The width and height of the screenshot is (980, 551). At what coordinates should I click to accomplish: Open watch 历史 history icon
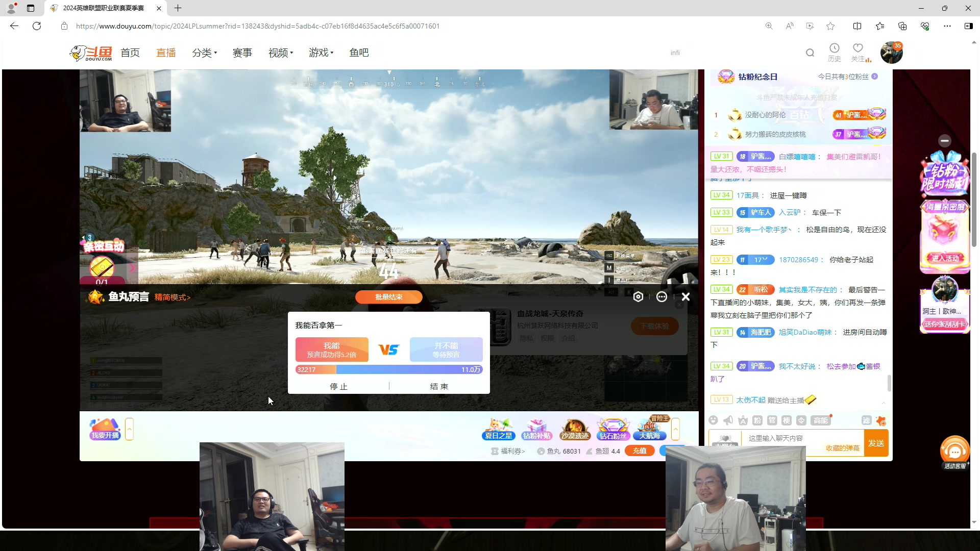click(x=835, y=53)
